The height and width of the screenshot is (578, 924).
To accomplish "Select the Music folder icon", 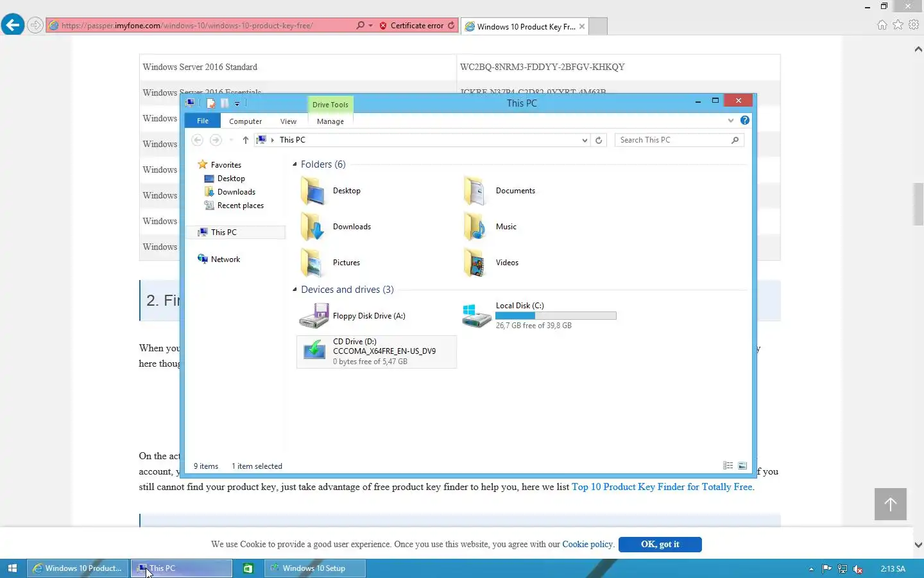I will tap(476, 227).
